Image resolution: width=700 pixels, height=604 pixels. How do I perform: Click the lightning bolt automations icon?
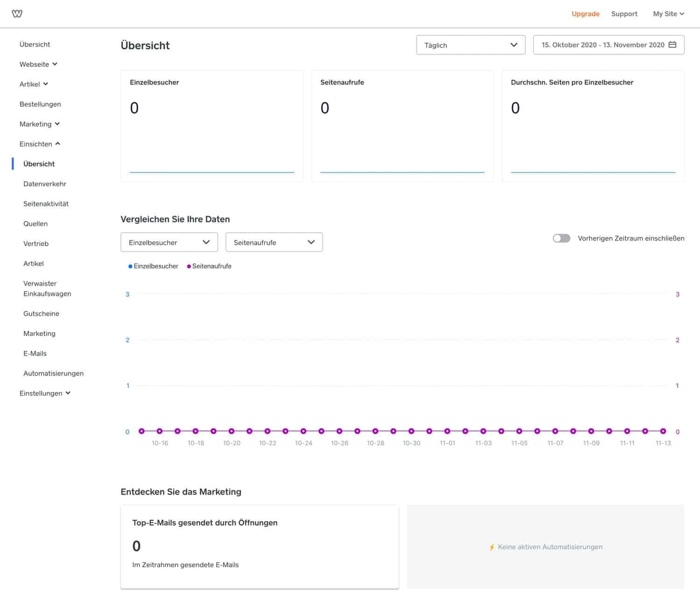tap(492, 547)
